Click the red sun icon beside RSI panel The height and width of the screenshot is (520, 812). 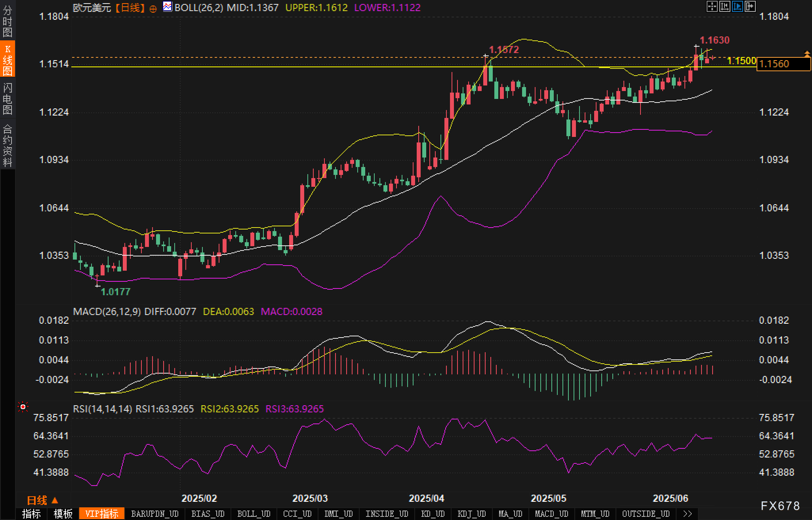tap(23, 407)
